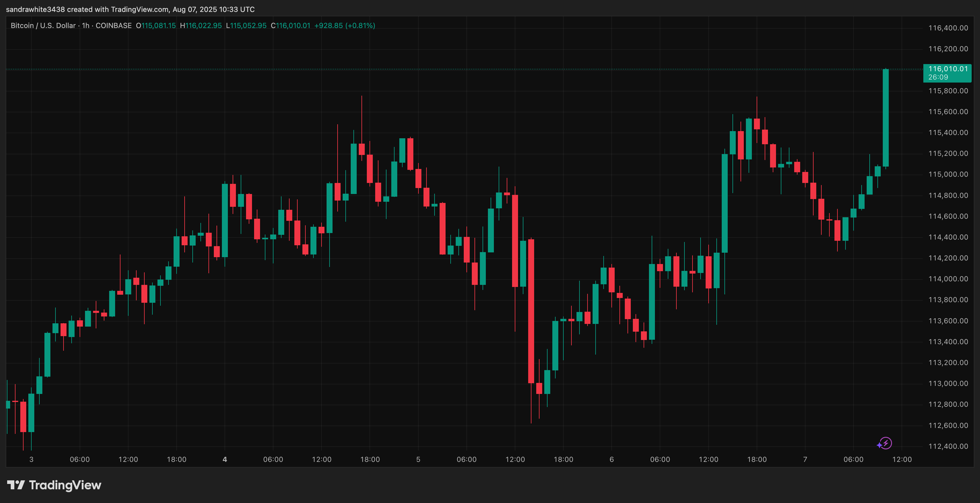The image size is (980, 503).
Task: Click the close value C116,010.01
Action: click(x=290, y=25)
